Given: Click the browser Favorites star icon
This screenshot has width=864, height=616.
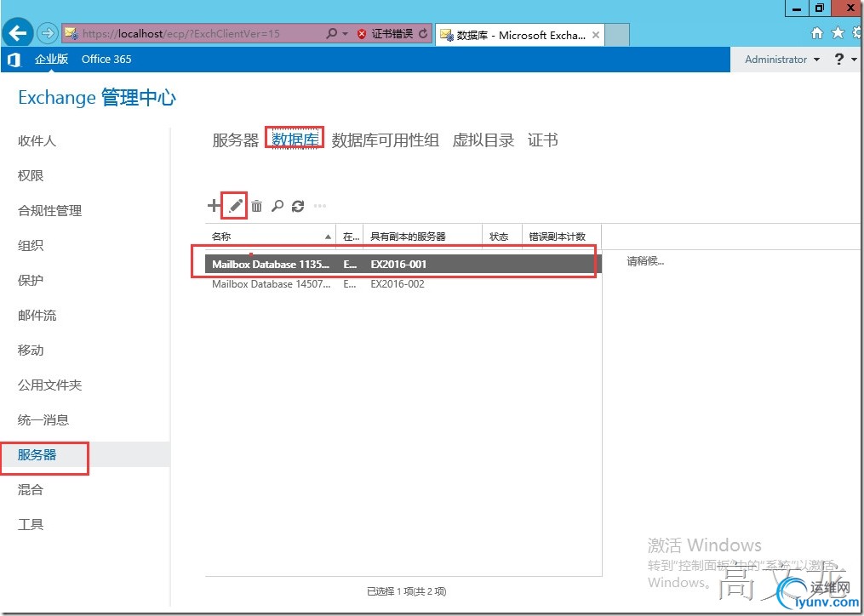Looking at the screenshot, I should coord(838,33).
